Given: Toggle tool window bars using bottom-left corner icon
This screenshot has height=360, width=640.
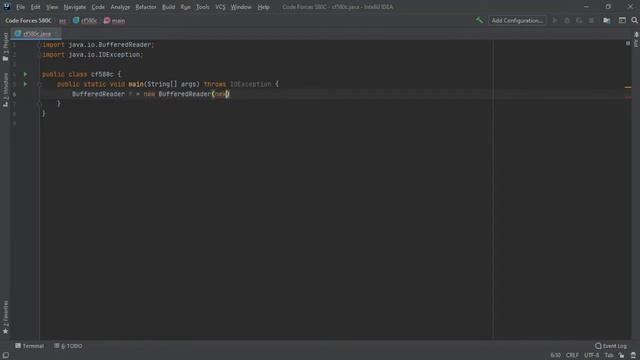Looking at the screenshot, I should click(x=6, y=356).
